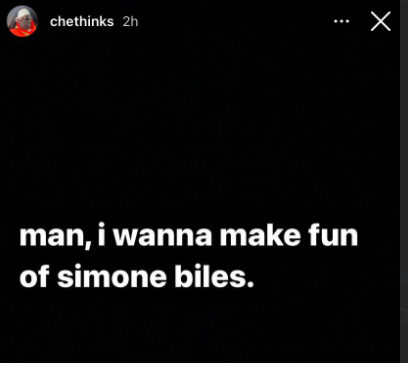Open chethinks profile picture avatar
This screenshot has height=368, width=408.
22,21
